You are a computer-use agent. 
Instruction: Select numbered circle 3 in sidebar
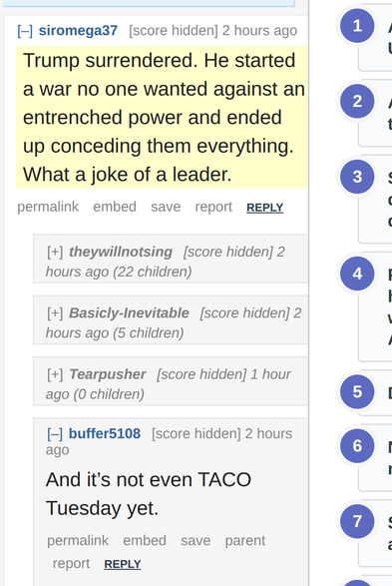point(357,177)
